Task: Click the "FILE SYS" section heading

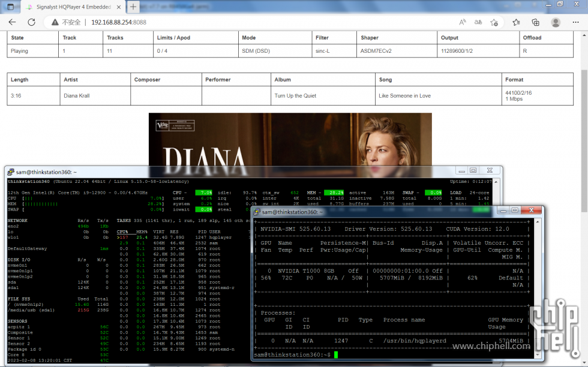Action: 19,299
